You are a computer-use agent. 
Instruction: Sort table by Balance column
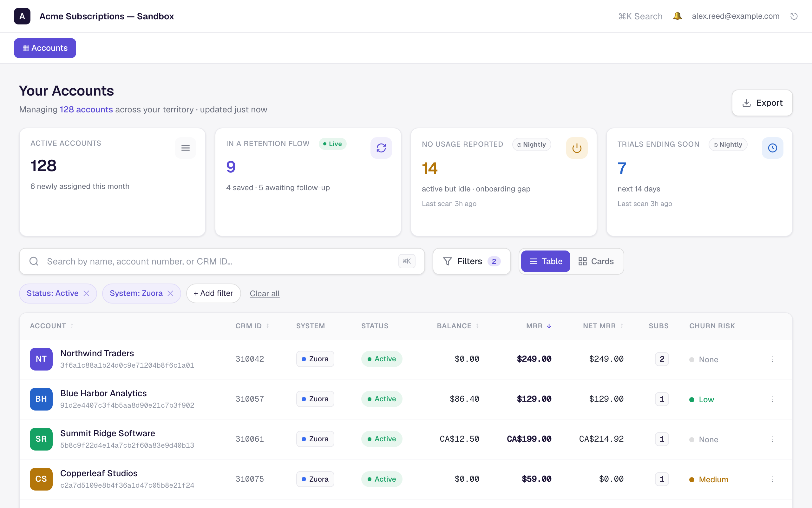458,326
